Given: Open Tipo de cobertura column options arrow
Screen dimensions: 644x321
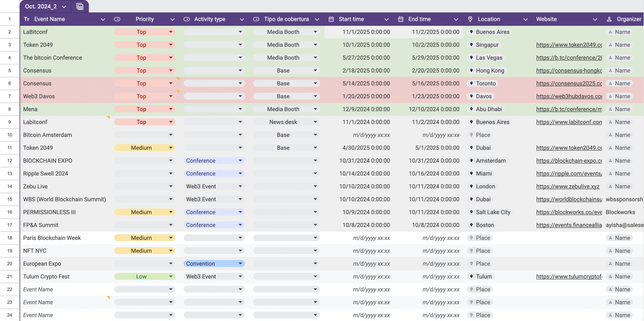Looking at the screenshot, I should [x=317, y=20].
